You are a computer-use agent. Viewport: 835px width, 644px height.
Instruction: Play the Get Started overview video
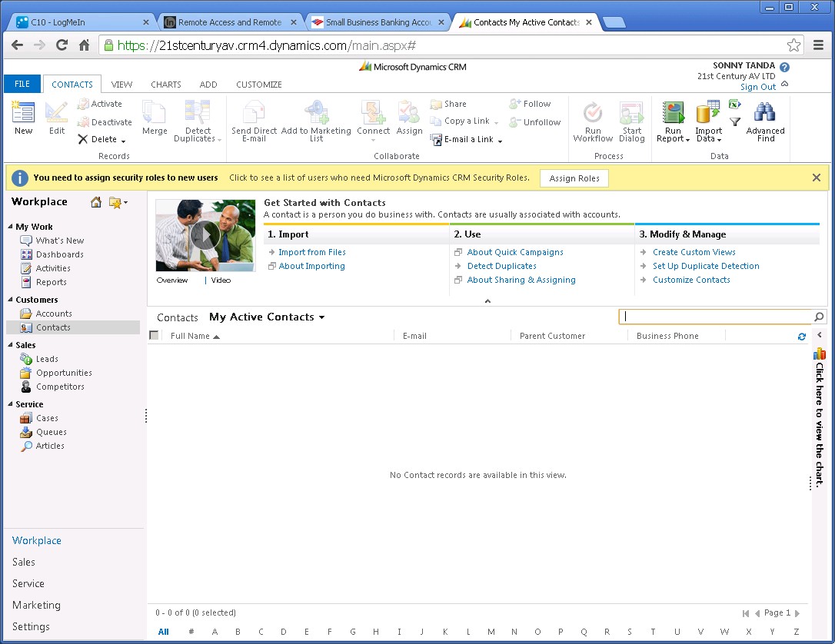point(205,235)
